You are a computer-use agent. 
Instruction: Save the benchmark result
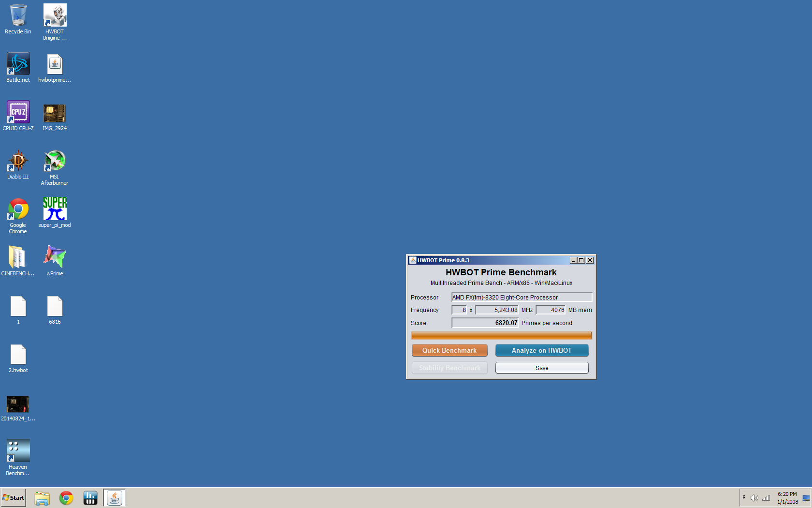(542, 368)
